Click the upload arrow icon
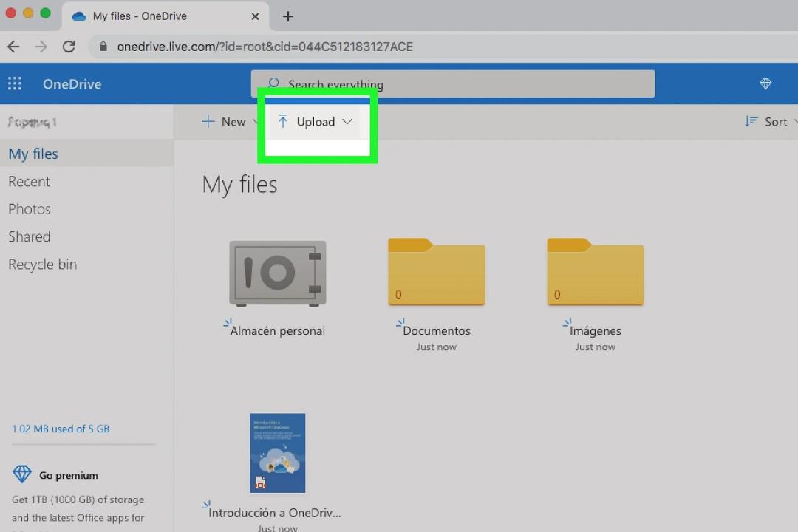Image resolution: width=798 pixels, height=532 pixels. click(283, 121)
